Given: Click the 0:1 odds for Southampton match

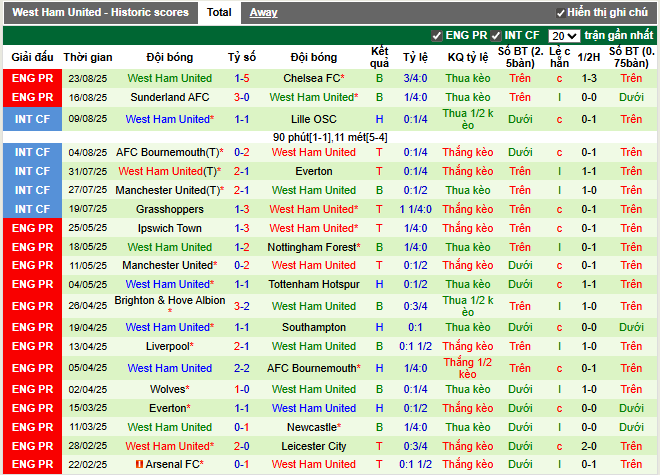Looking at the screenshot, I should [415, 327].
